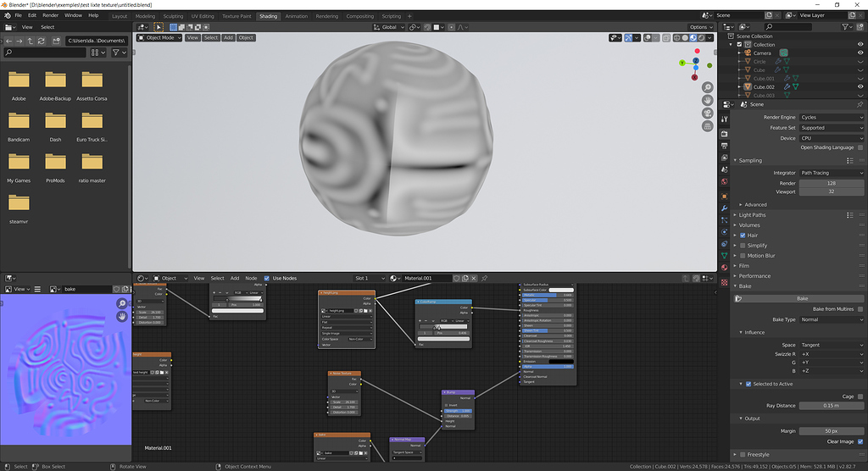Image resolution: width=868 pixels, height=471 pixels.
Task: Open the Material properties tab icon
Action: click(724, 268)
